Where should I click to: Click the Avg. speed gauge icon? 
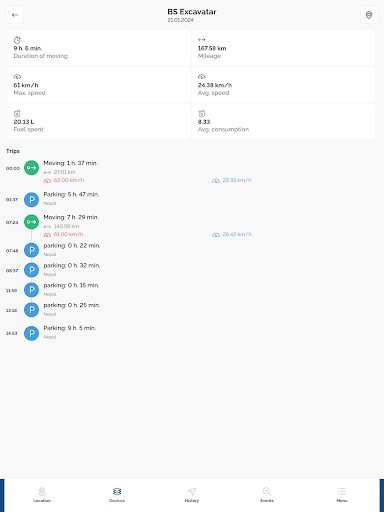tap(201, 77)
